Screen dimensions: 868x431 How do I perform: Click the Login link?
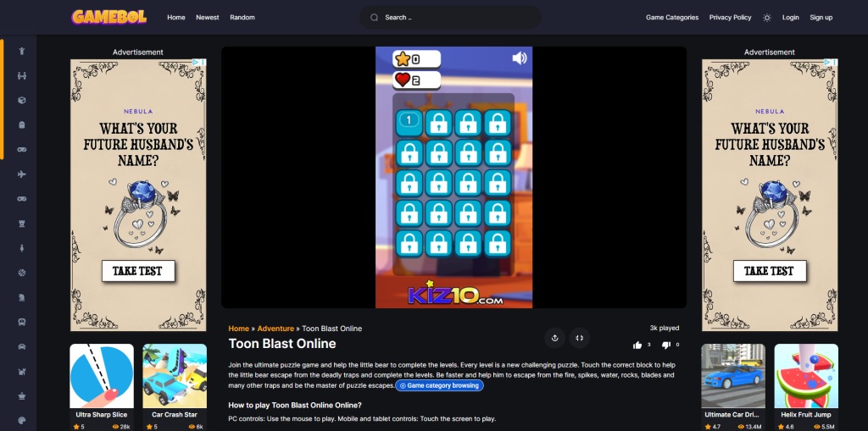coord(791,17)
